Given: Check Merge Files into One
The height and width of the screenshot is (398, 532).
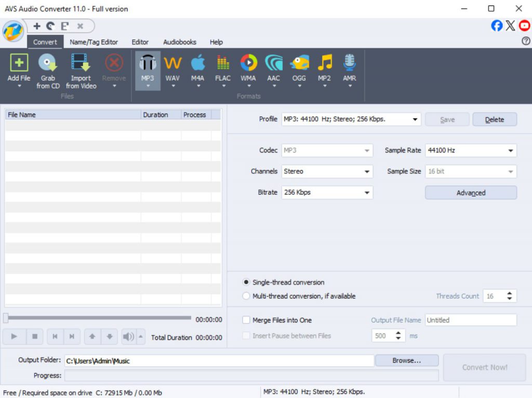Looking at the screenshot, I should tap(246, 321).
